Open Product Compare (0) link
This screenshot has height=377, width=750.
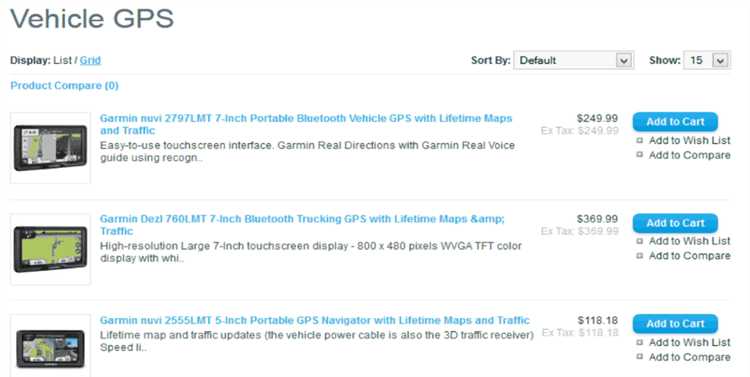[65, 86]
